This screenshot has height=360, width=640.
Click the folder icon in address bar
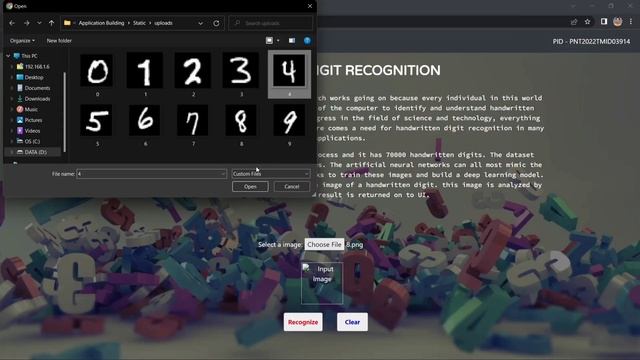[67, 23]
